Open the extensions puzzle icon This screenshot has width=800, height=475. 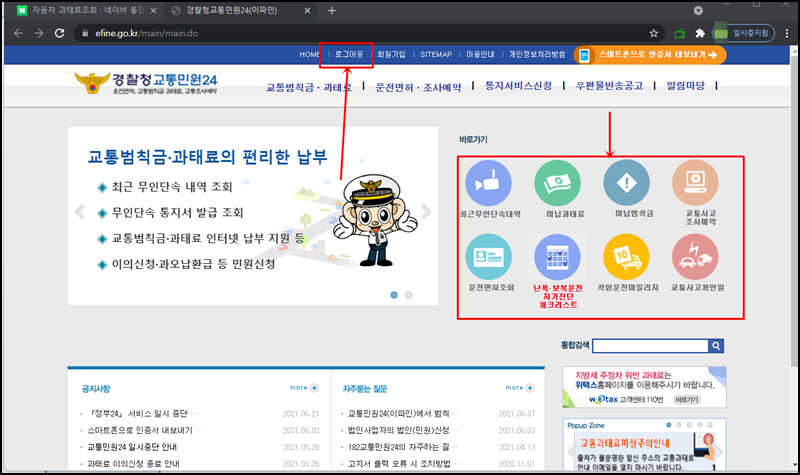(x=700, y=33)
